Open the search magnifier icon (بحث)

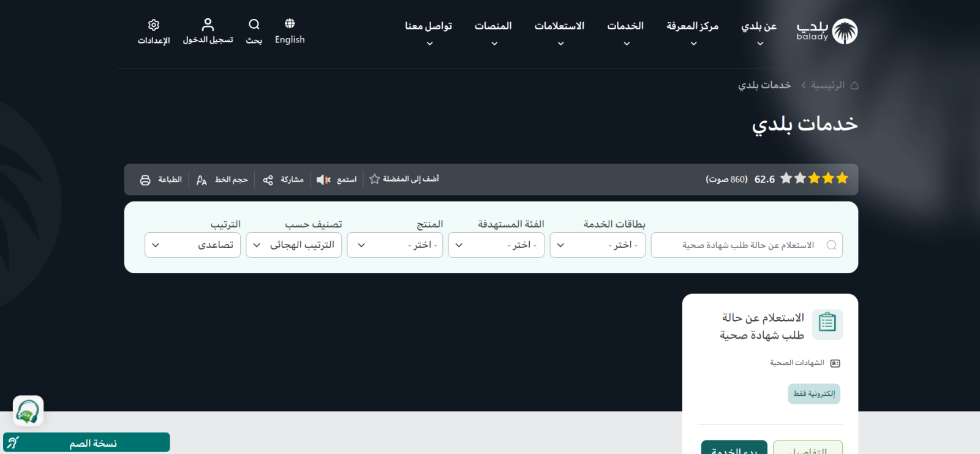(x=254, y=25)
